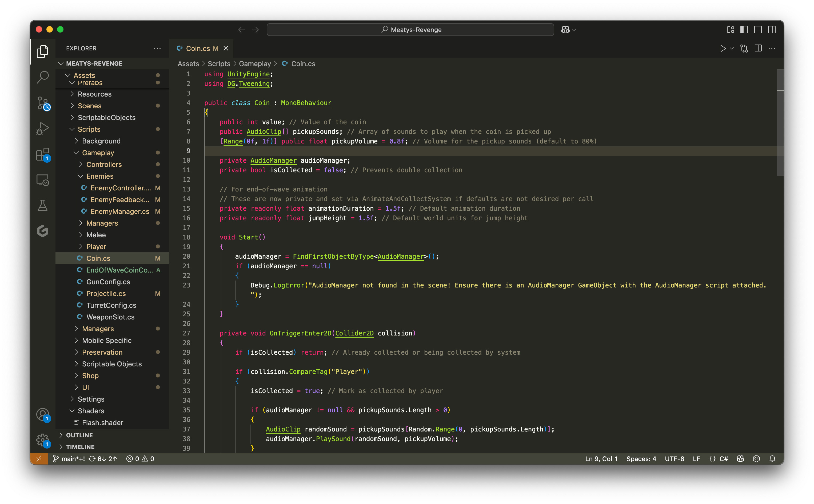Click Scripts in the breadcrumb
Screen dimensions: 814x504
[219, 63]
